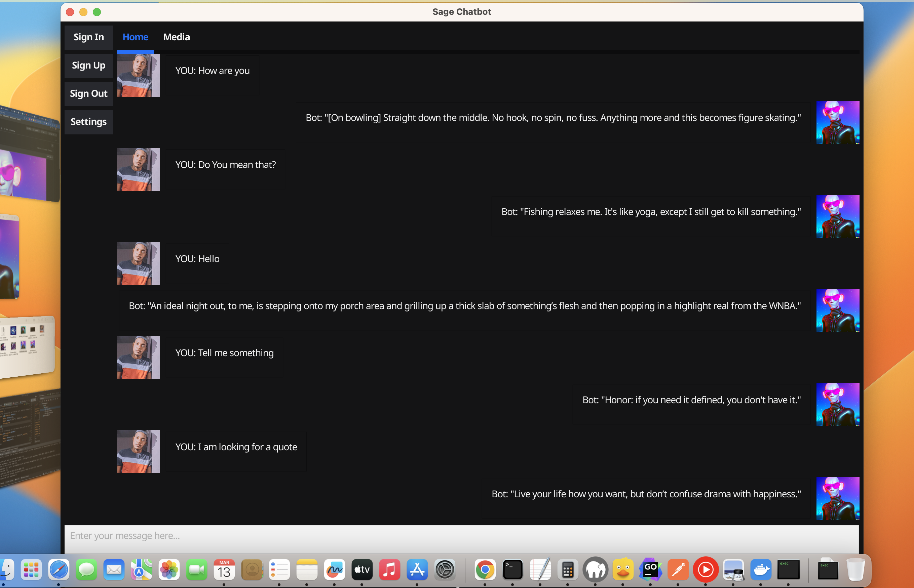Click the Fishing relaxes me bot message
The height and width of the screenshot is (588, 914).
[650, 212]
